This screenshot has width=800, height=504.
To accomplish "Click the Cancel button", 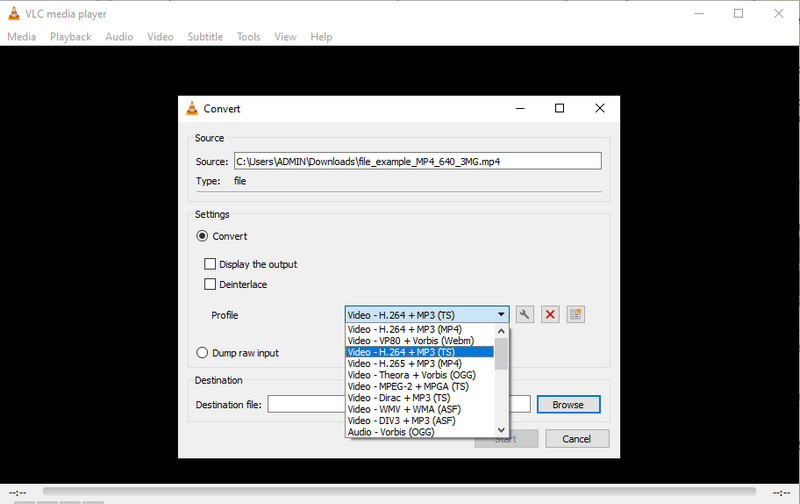I will pos(577,439).
